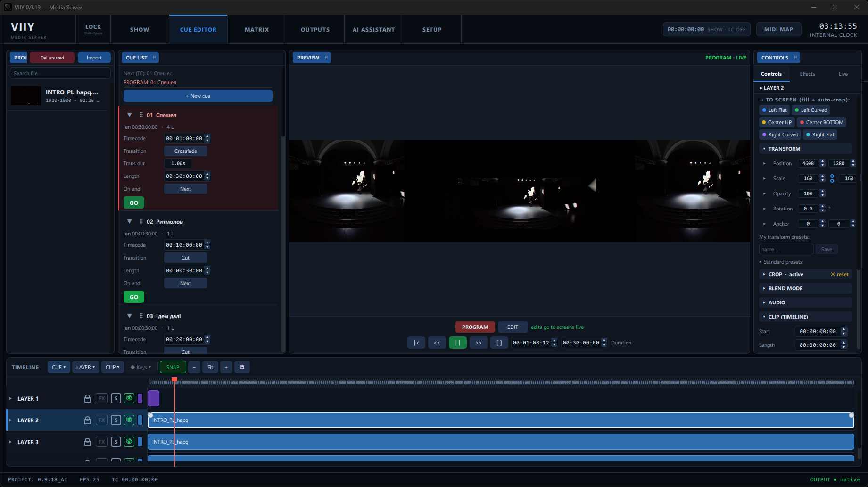This screenshot has height=487, width=868.
Task: Open the Keys dropdown in timeline toolbar
Action: [141, 367]
